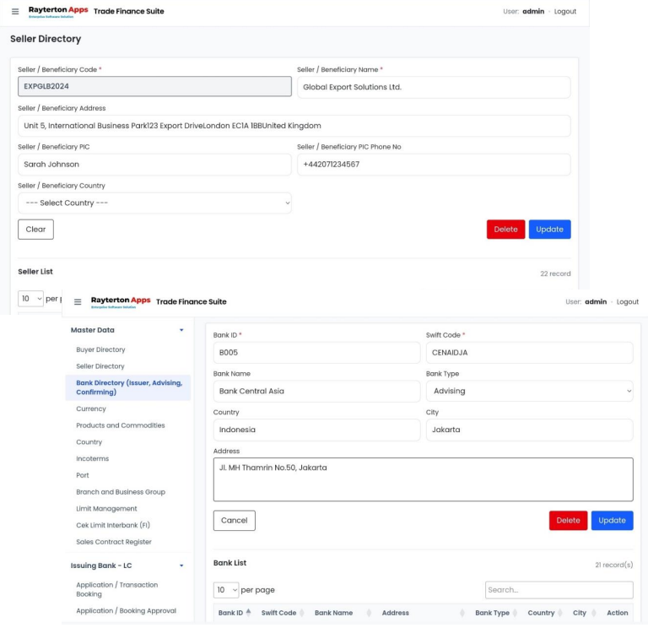
Task: Sort Bank List by Bank Type column
Action: (x=493, y=613)
